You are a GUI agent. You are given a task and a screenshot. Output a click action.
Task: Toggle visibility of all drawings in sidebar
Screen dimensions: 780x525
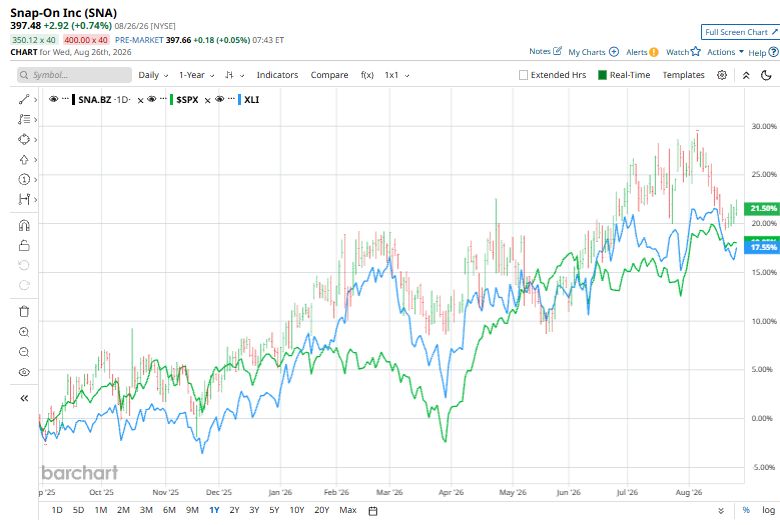tap(24, 372)
